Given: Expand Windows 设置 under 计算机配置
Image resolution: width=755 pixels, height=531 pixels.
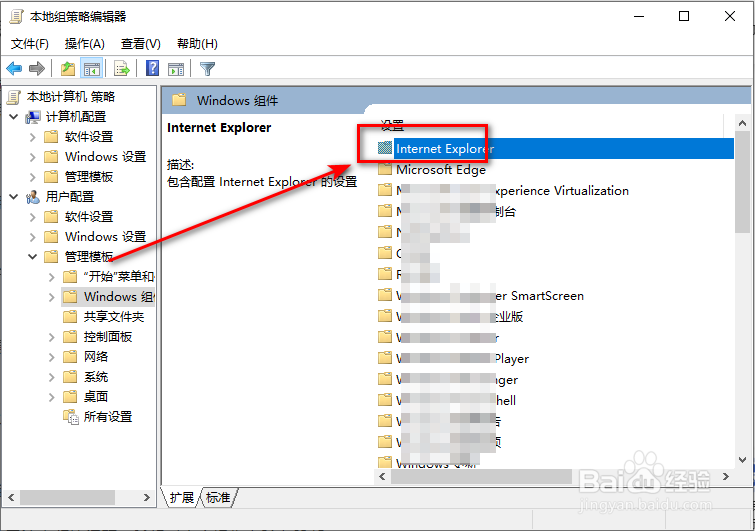Looking at the screenshot, I should pos(32,157).
